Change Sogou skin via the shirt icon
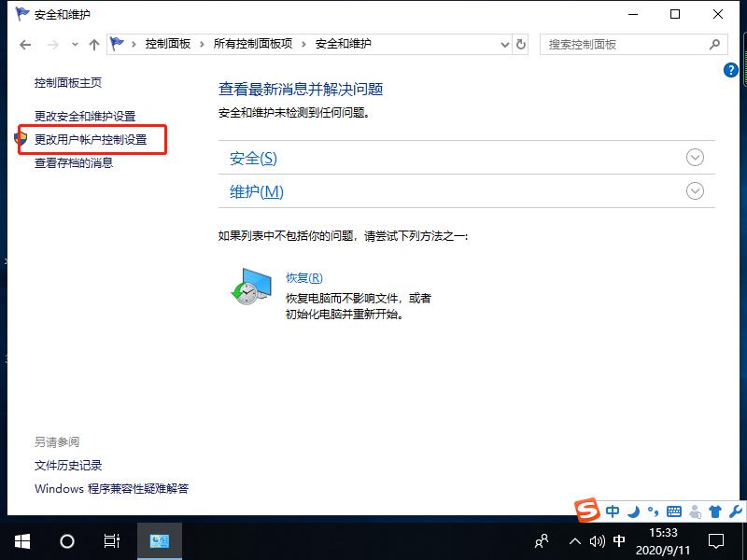 pos(715,511)
